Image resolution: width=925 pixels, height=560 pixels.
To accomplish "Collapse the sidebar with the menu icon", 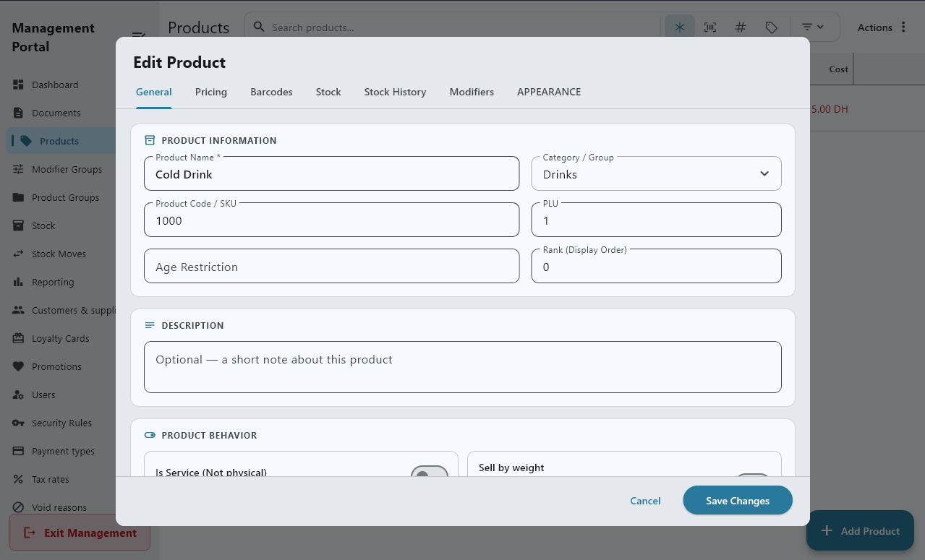I will coord(139,35).
